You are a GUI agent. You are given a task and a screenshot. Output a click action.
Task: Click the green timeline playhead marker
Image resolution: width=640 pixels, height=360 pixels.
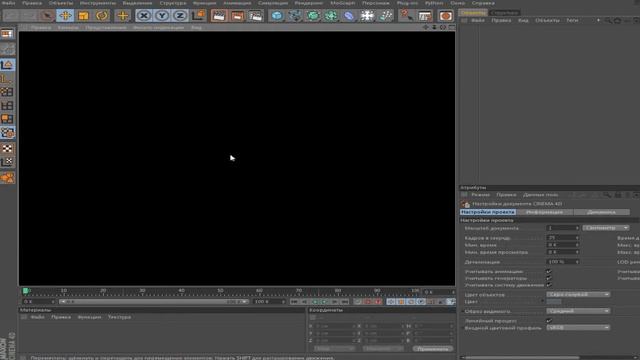[25, 291]
